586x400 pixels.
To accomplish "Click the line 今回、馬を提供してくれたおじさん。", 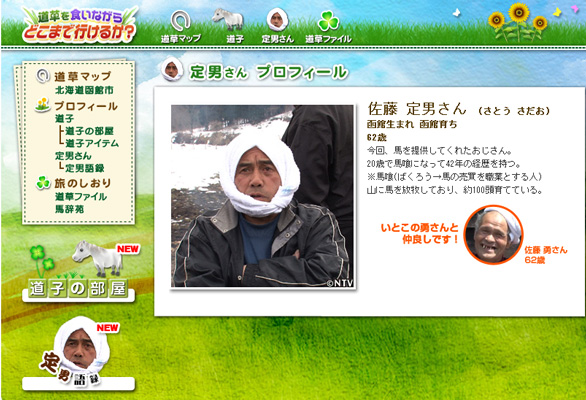I will tap(440, 151).
